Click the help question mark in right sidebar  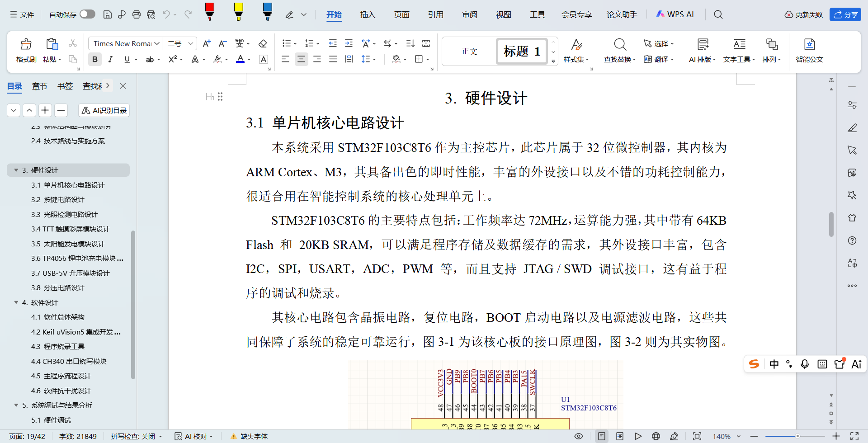pos(852,240)
